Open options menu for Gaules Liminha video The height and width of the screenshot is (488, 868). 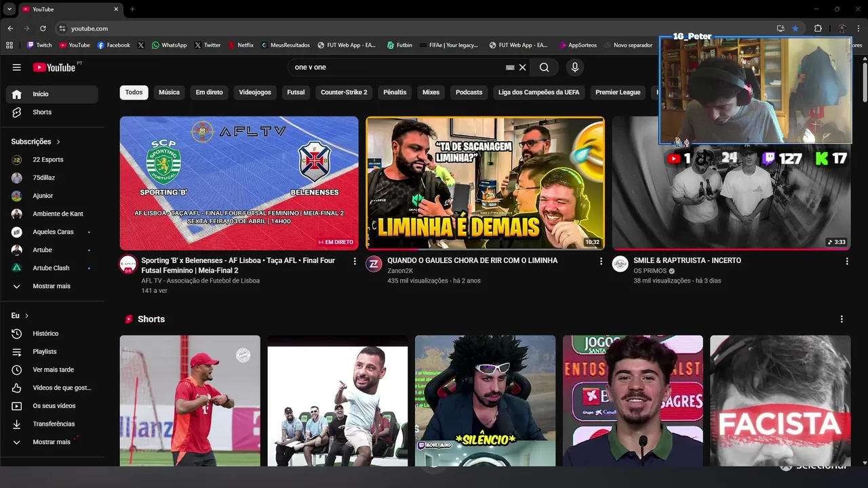click(x=600, y=261)
